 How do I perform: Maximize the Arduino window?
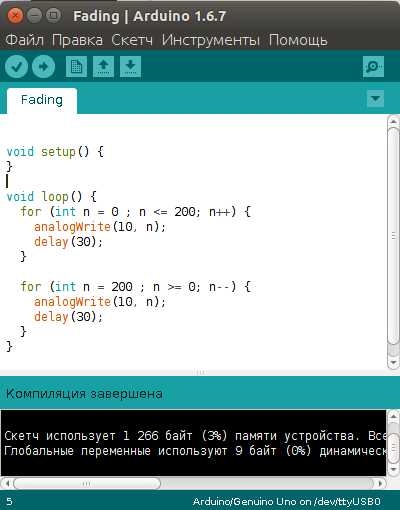53,16
